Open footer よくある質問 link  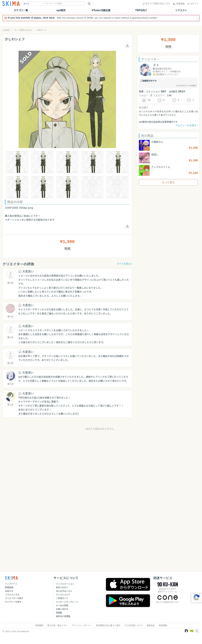62,606
